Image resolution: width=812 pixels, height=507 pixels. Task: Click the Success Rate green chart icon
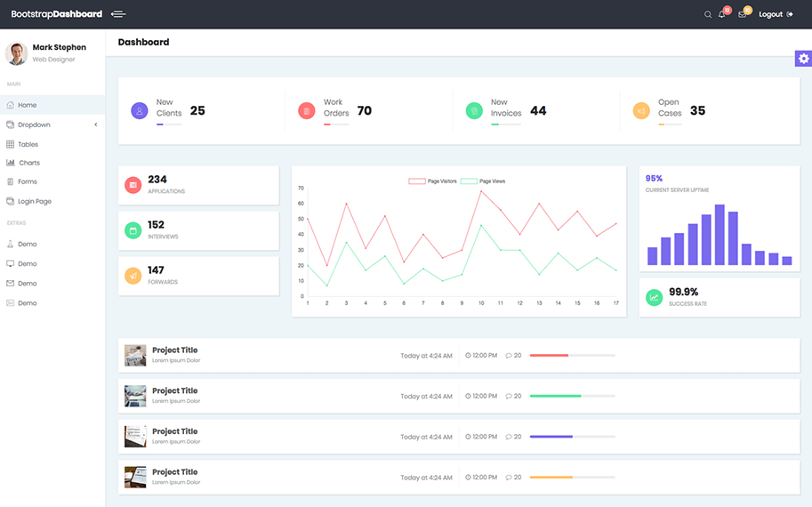coord(654,297)
